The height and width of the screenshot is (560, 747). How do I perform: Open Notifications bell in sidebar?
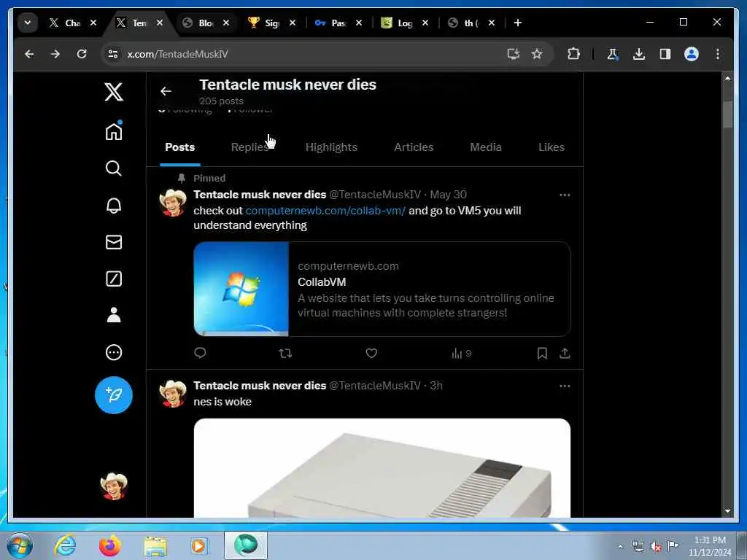[x=113, y=205]
